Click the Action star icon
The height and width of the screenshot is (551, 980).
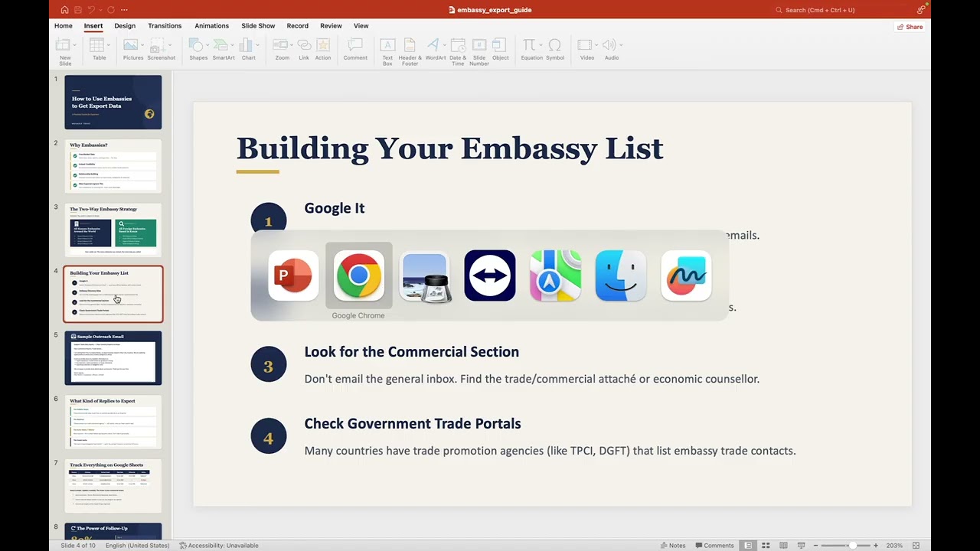(323, 45)
